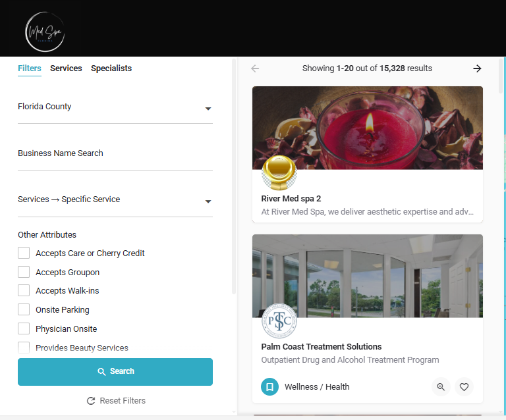The width and height of the screenshot is (506, 420).
Task: Tick the Onsite Parking checkbox
Action: coord(24,310)
